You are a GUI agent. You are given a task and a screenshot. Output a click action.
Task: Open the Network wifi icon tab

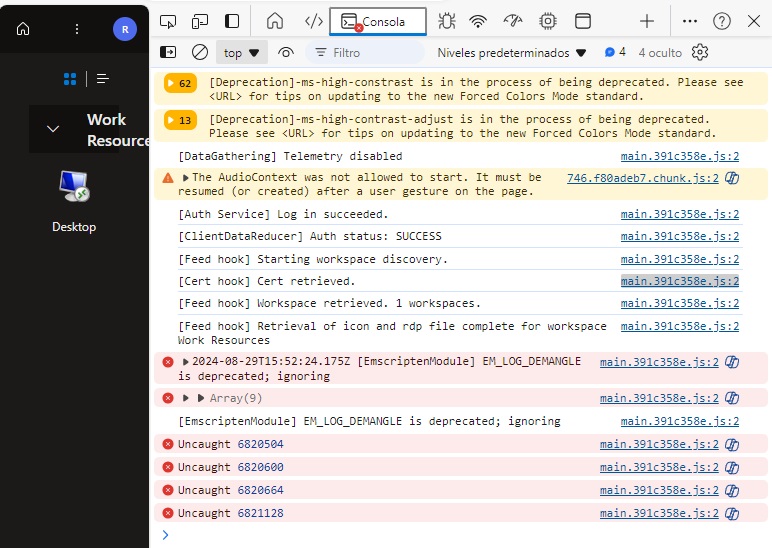pyautogui.click(x=478, y=22)
